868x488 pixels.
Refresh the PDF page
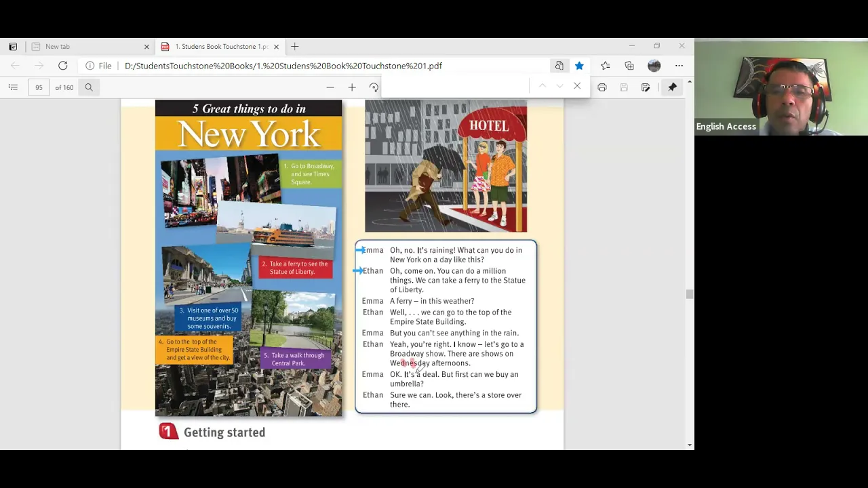(62, 66)
